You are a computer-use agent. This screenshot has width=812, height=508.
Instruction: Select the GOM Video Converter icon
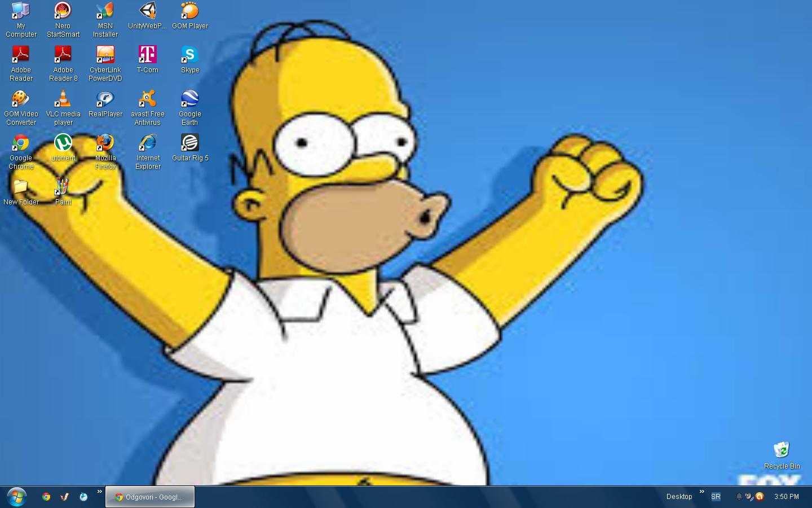[x=21, y=108]
